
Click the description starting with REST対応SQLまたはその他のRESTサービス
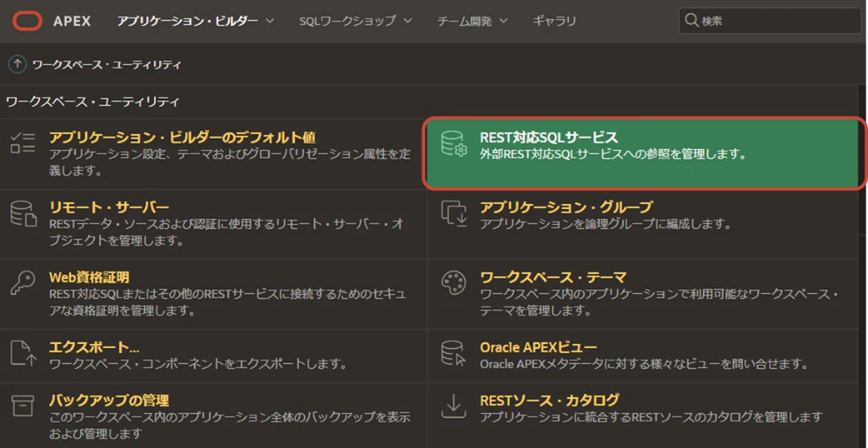point(228,301)
